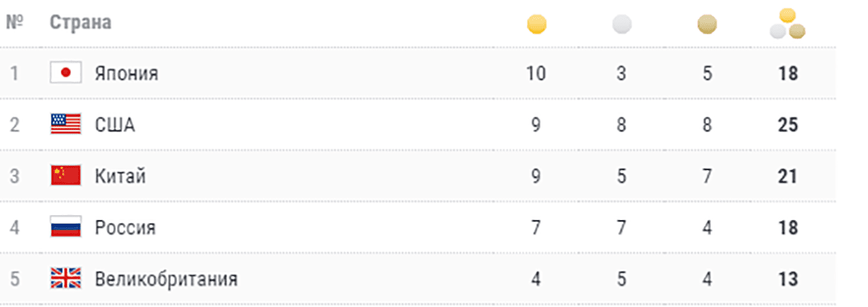Open the Китай country link
This screenshot has height=307, width=868.
[121, 177]
